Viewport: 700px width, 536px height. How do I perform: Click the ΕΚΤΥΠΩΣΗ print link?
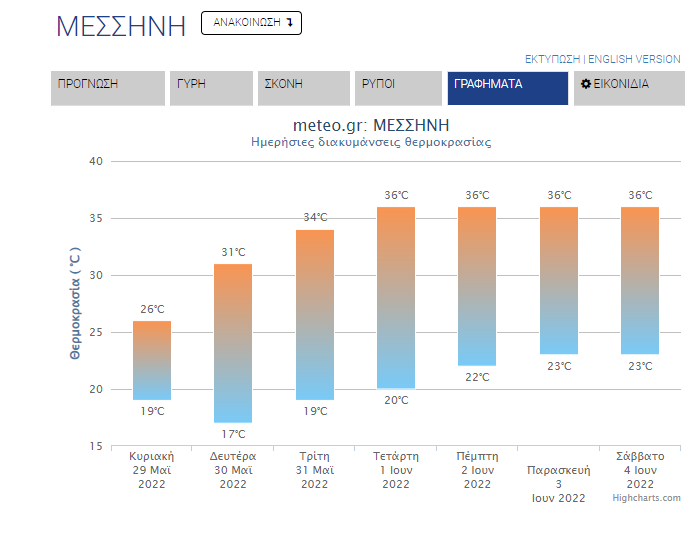tap(552, 59)
